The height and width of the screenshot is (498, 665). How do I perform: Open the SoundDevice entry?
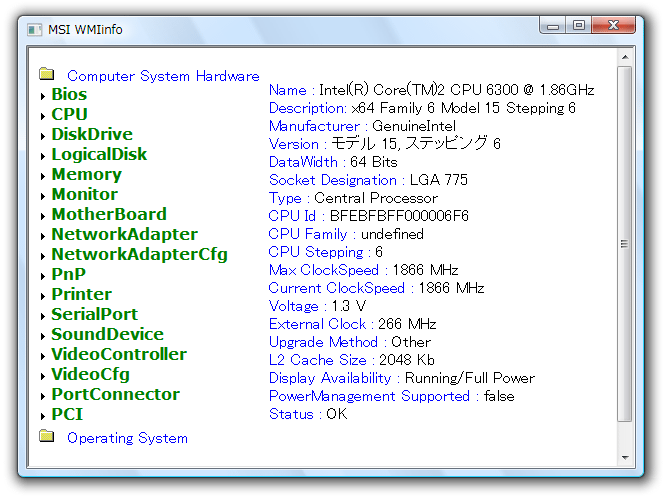pyautogui.click(x=107, y=335)
